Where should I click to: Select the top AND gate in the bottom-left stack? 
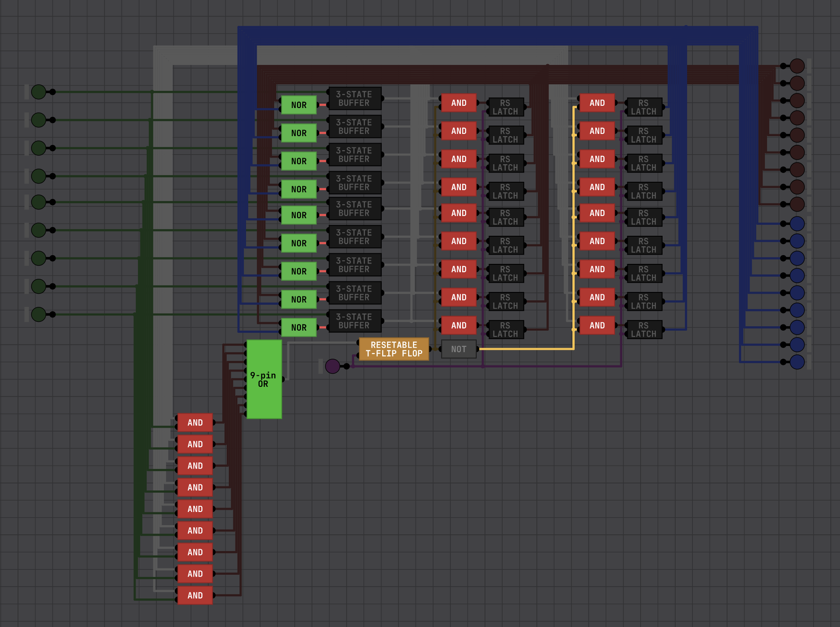[195, 422]
